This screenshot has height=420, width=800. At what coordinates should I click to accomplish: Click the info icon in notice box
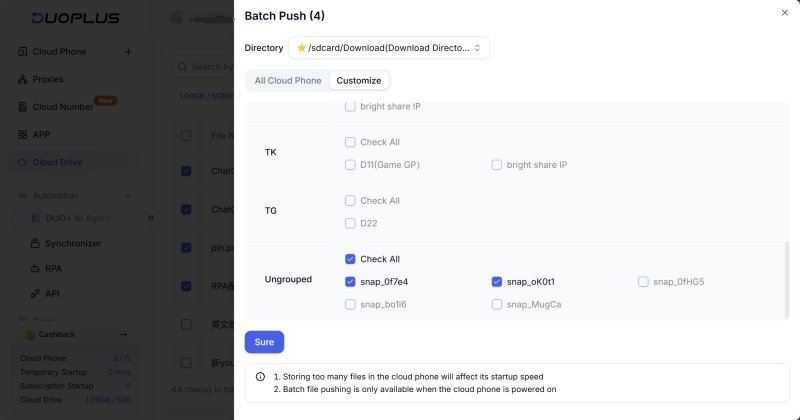[x=260, y=377]
